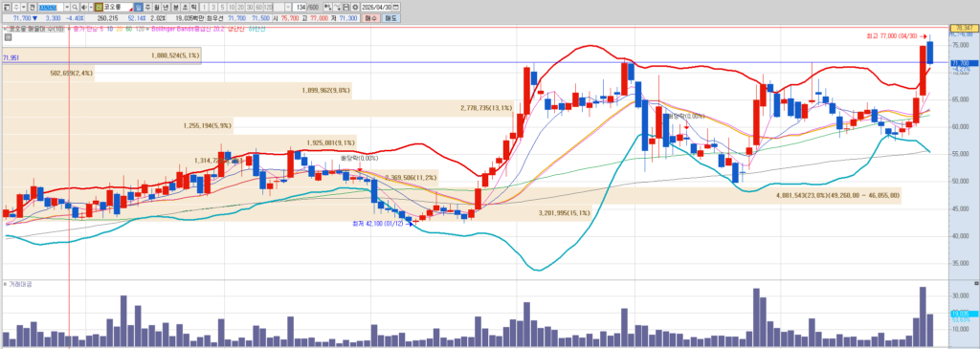Open the custom interval dropdown arrow
980x349 pixels.
(288, 7)
